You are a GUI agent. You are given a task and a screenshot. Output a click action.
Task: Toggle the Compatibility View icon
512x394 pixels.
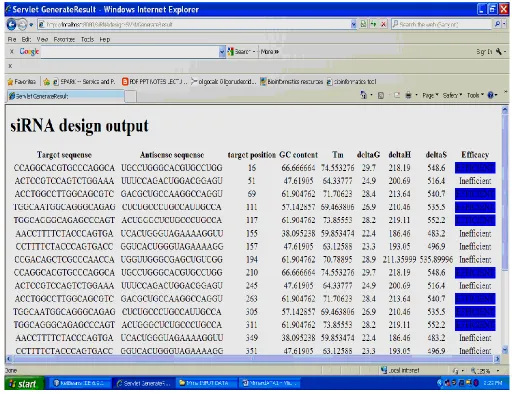(x=363, y=24)
